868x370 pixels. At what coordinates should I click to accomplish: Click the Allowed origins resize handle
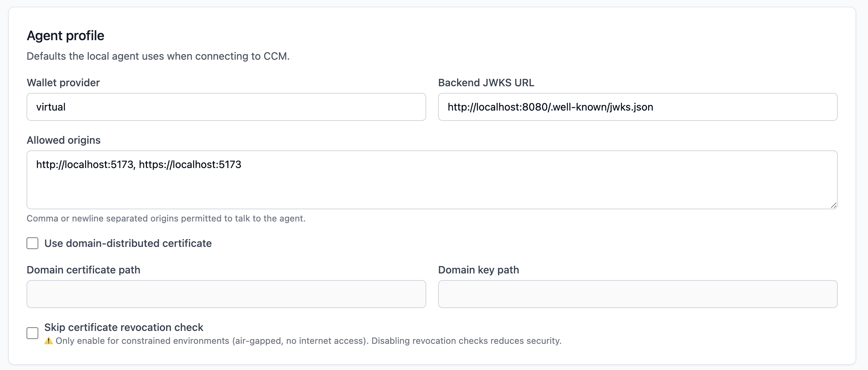click(834, 205)
